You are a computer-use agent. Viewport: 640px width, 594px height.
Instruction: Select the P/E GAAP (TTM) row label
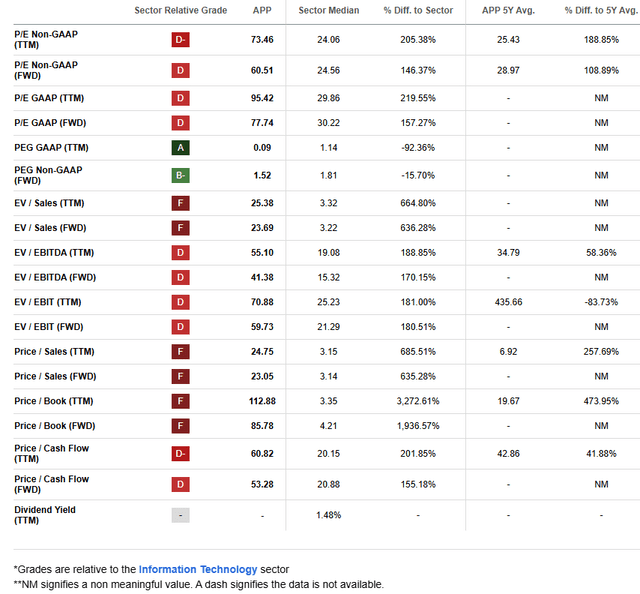49,98
